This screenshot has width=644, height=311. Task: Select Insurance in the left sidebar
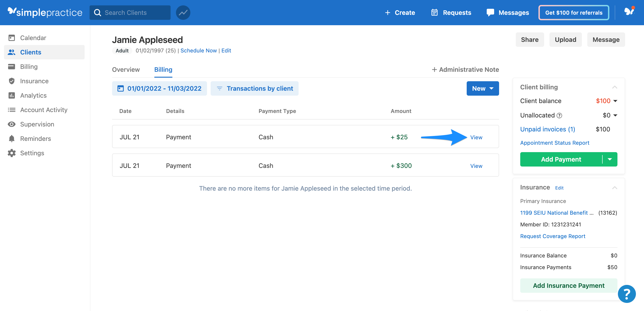tap(34, 81)
